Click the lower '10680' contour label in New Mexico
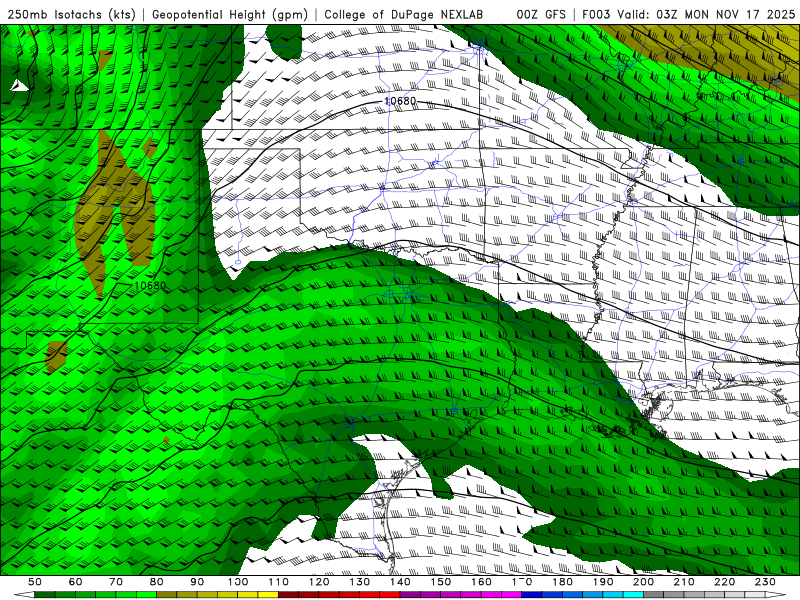The width and height of the screenshot is (800, 600). pyautogui.click(x=150, y=286)
